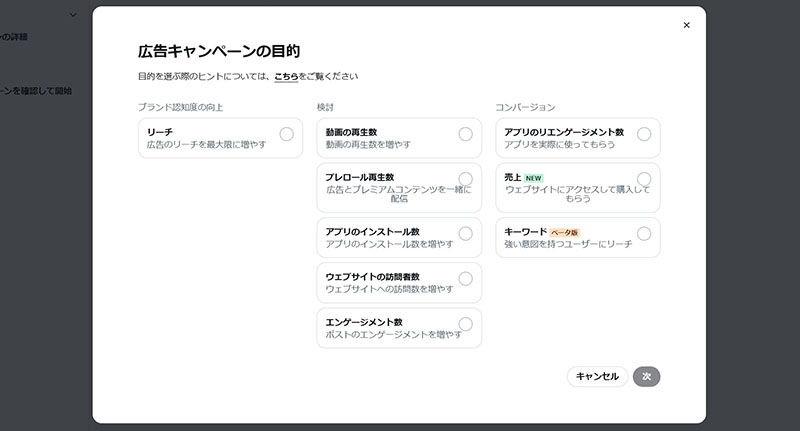Click the 広告キャンペーンの目的 dialog heading
Screen dimensions: 800x431
click(x=219, y=50)
